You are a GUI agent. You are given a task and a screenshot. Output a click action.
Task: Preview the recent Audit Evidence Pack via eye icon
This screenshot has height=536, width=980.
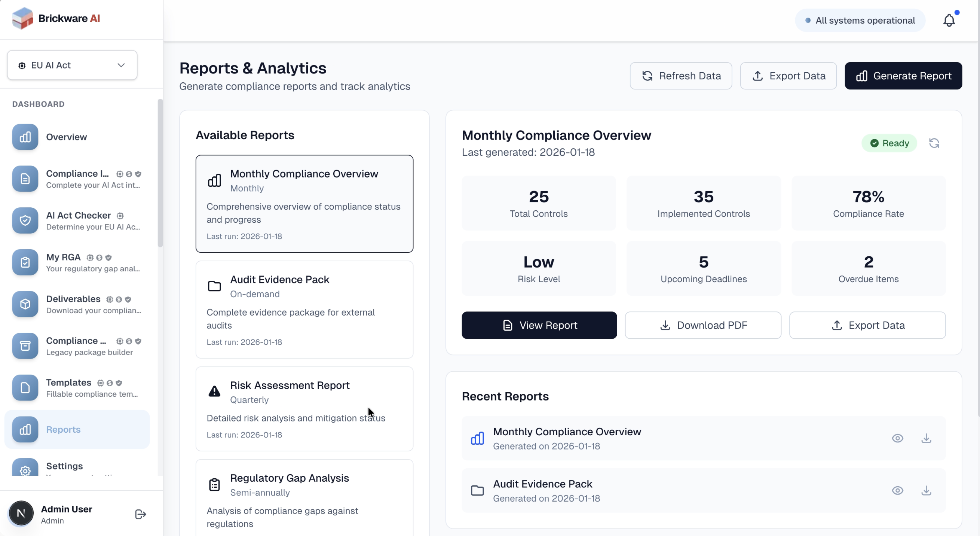pyautogui.click(x=897, y=490)
